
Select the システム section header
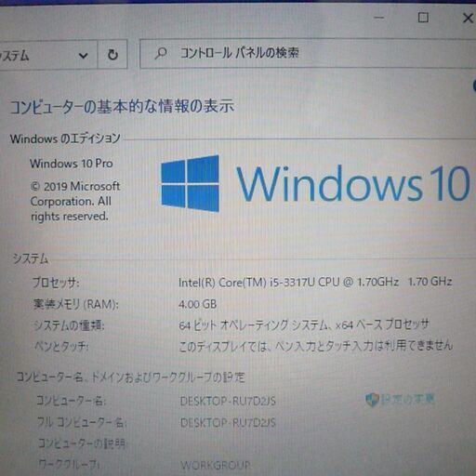click(31, 258)
